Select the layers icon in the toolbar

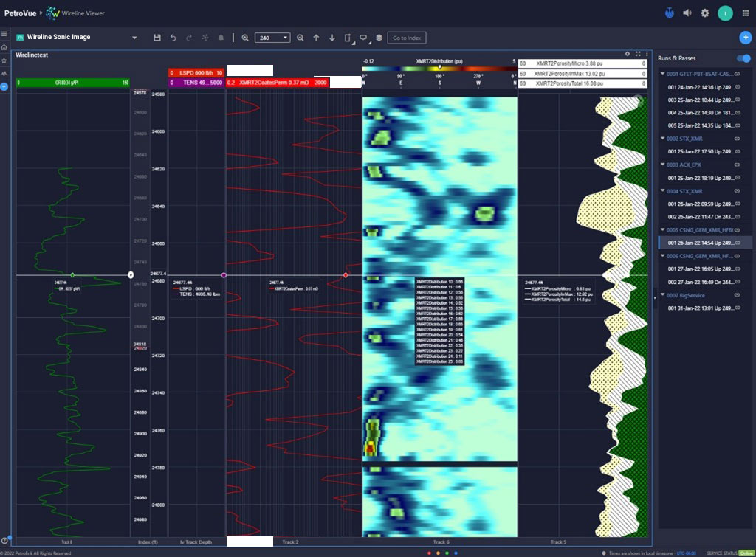click(x=380, y=38)
